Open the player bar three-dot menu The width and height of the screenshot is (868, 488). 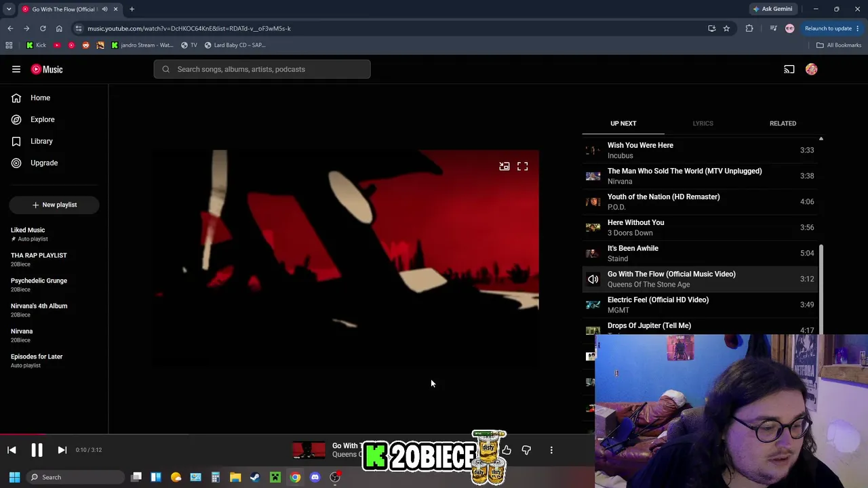coord(551,450)
